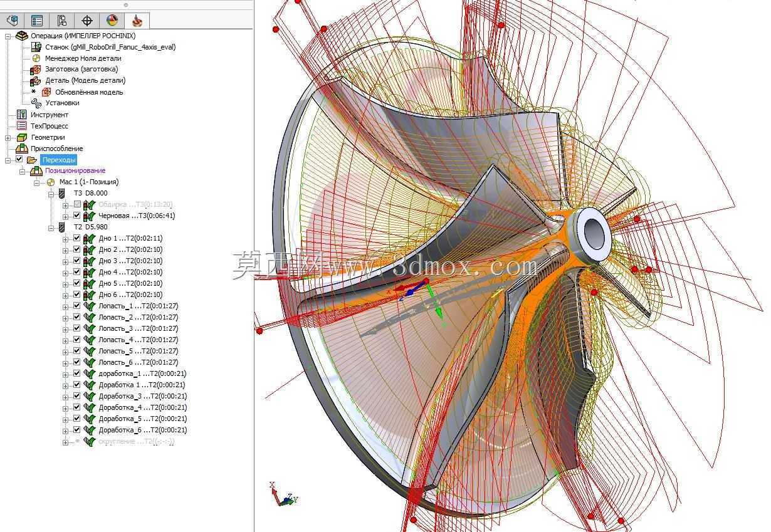Toggle the доработка_1 checkbox
Viewport: 771px width, 532px height.
coord(77,373)
